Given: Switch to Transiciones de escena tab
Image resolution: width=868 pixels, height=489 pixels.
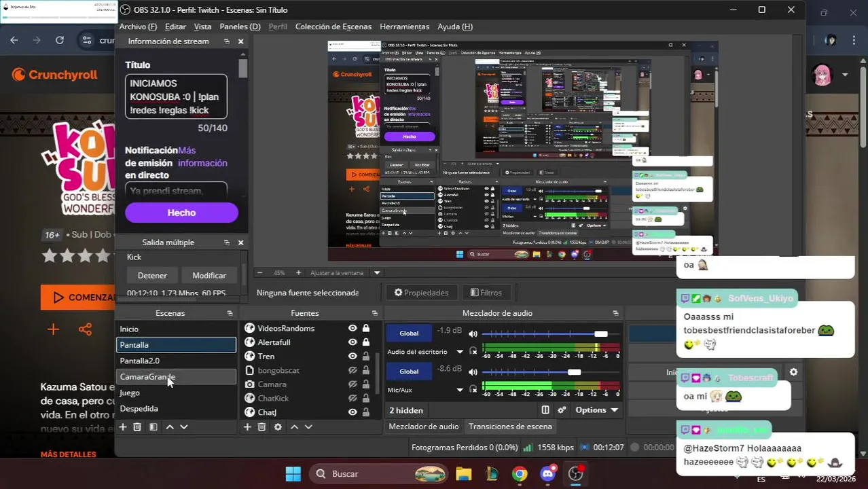Looking at the screenshot, I should tap(510, 427).
